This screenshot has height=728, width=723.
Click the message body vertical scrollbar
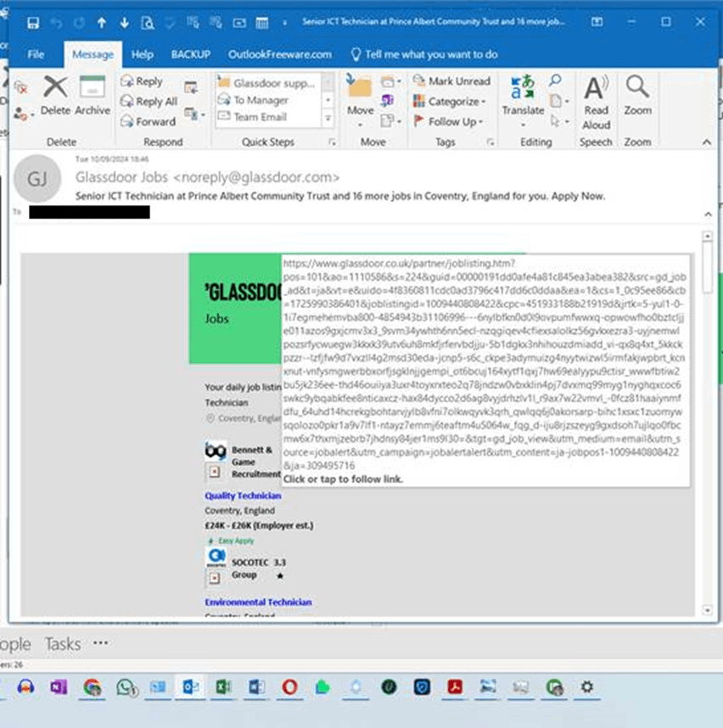(707, 267)
